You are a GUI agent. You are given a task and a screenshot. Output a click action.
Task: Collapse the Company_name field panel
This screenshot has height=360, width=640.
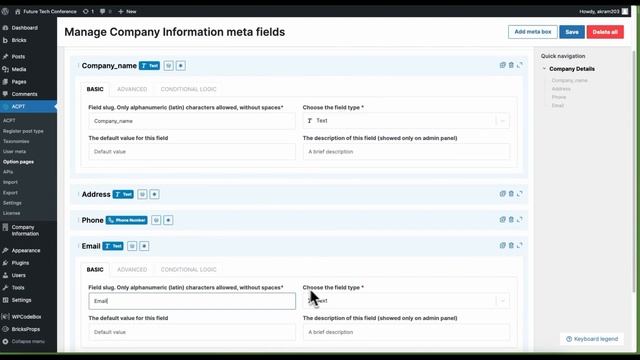pos(520,65)
